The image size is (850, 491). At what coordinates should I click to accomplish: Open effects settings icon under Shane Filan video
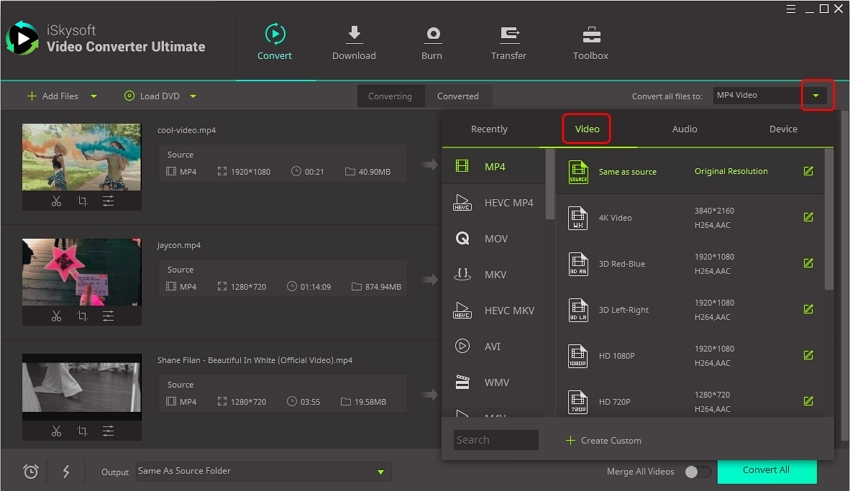pyautogui.click(x=108, y=431)
